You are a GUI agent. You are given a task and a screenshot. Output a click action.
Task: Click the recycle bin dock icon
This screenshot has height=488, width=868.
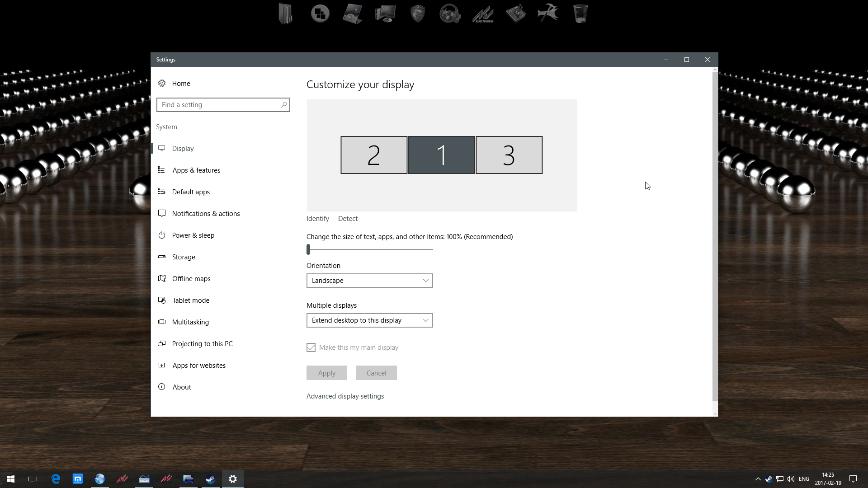(x=580, y=14)
